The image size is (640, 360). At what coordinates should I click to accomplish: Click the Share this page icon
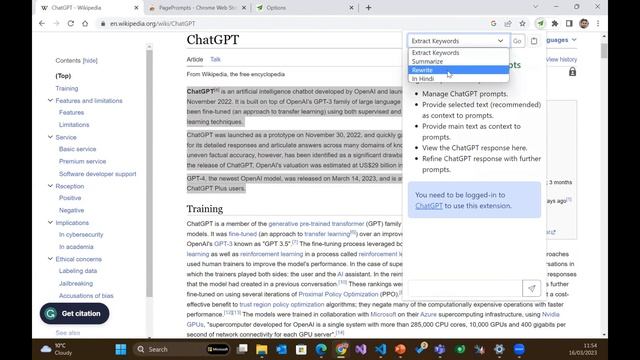[508, 24]
